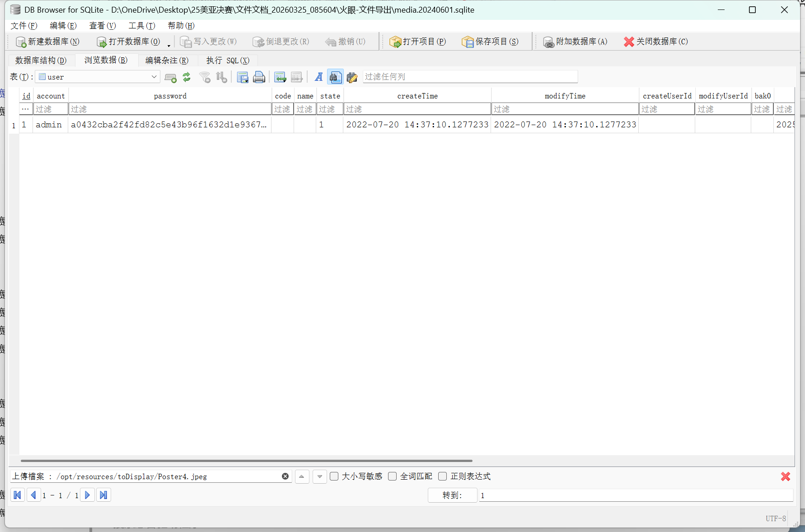The width and height of the screenshot is (805, 532).
Task: Click Save Project (保存项目) in toolbar
Action: coord(490,42)
